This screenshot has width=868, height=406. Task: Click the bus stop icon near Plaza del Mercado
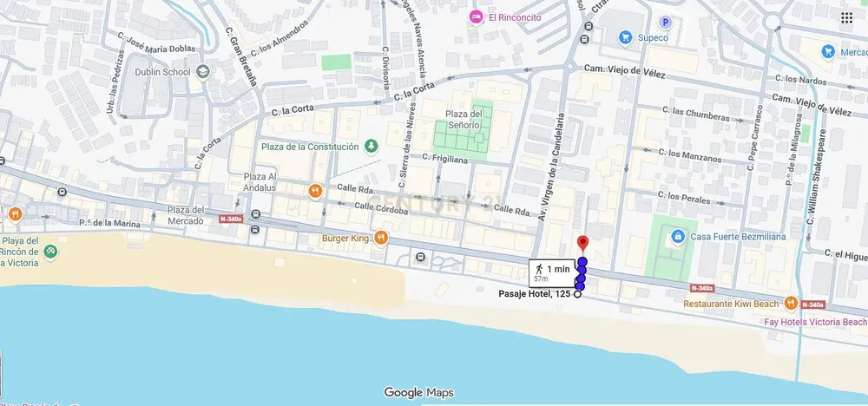pyautogui.click(x=255, y=214)
